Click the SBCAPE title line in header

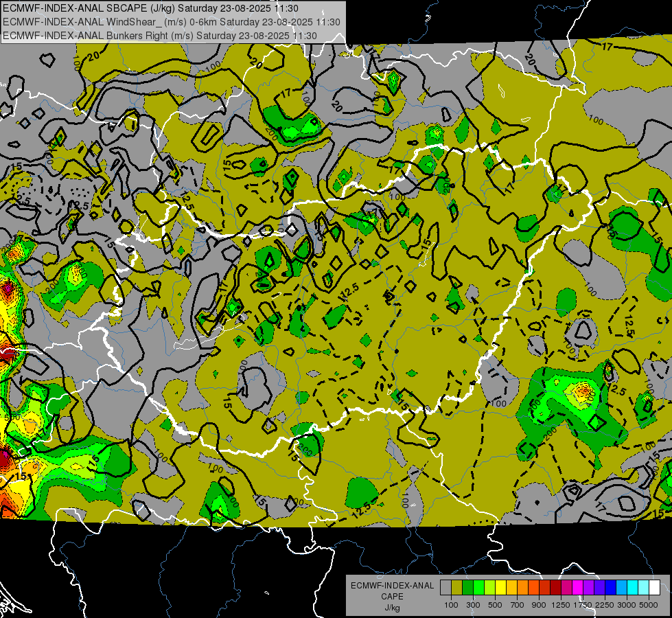coord(150,8)
